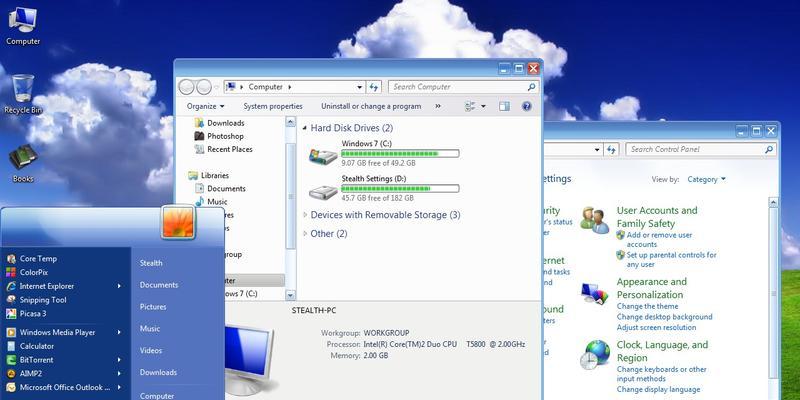The image size is (800, 400).
Task: Select Libraries in navigation pane
Action: [x=209, y=176]
